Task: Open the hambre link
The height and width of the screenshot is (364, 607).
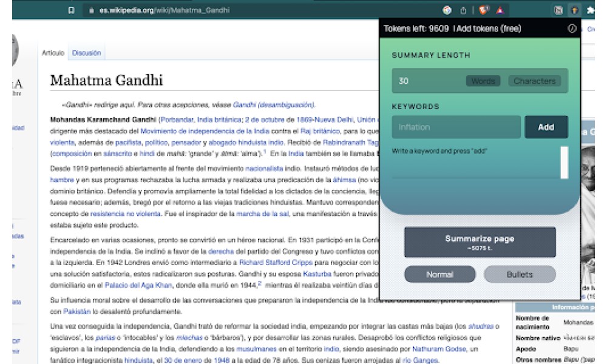Action: pyautogui.click(x=61, y=180)
